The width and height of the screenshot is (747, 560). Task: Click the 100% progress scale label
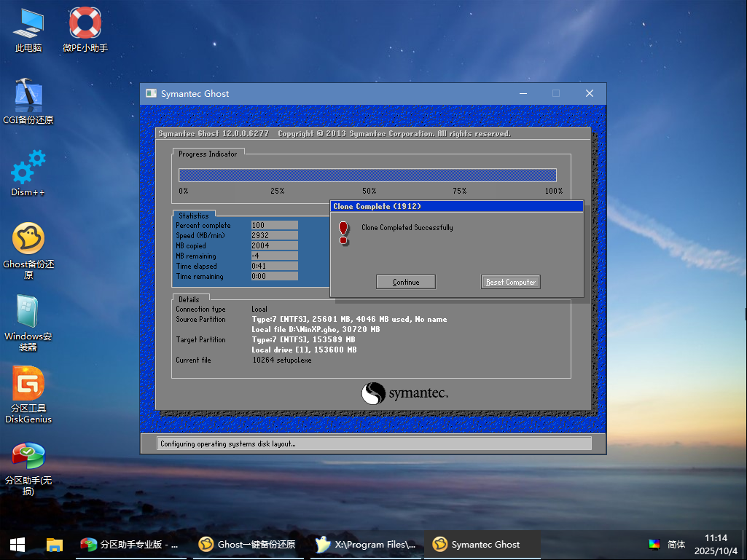tap(554, 191)
